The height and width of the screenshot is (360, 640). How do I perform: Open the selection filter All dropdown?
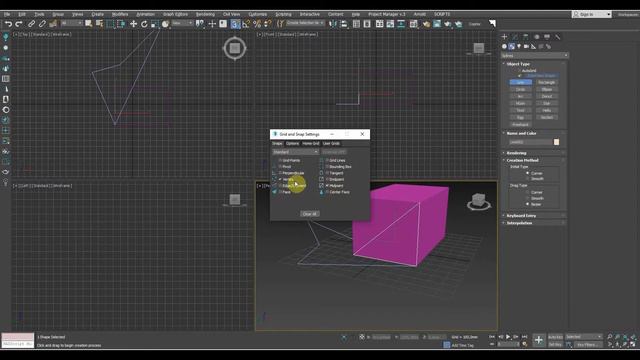pos(71,23)
